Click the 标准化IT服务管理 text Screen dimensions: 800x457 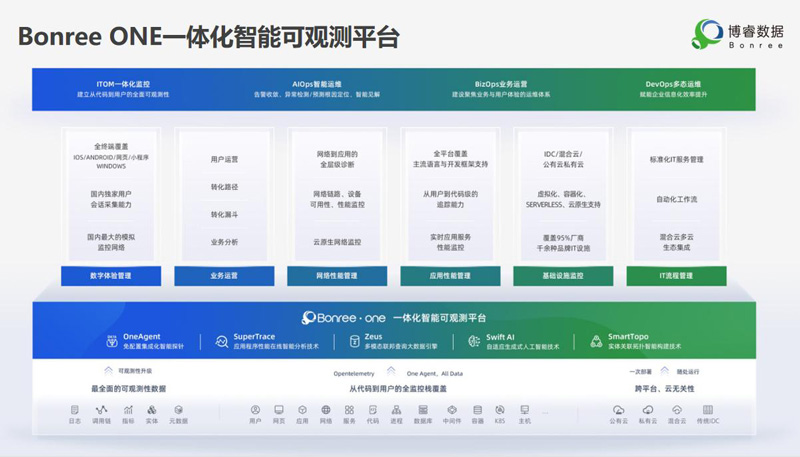click(677, 160)
